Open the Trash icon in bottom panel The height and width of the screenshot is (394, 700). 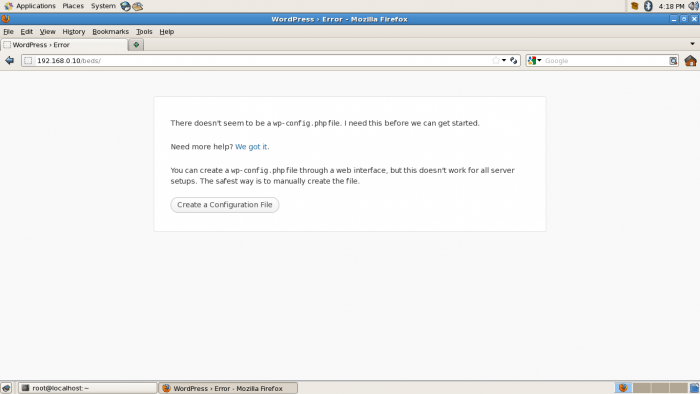click(694, 388)
